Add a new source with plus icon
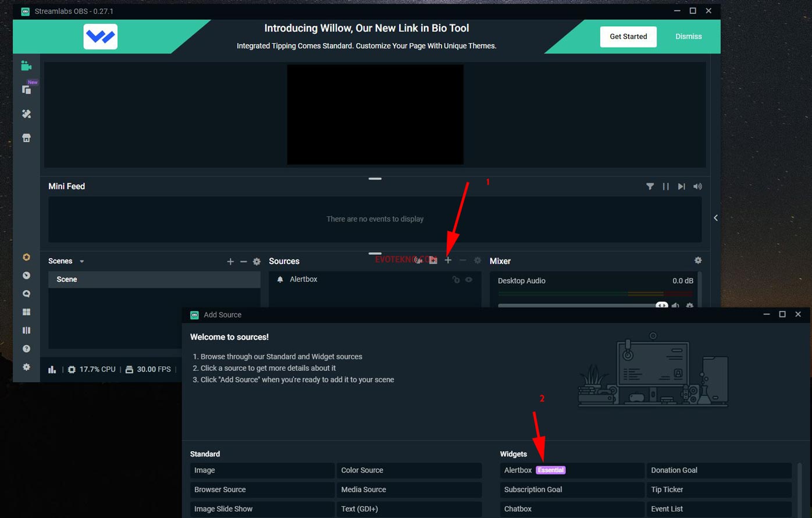The width and height of the screenshot is (812, 518). tap(448, 260)
